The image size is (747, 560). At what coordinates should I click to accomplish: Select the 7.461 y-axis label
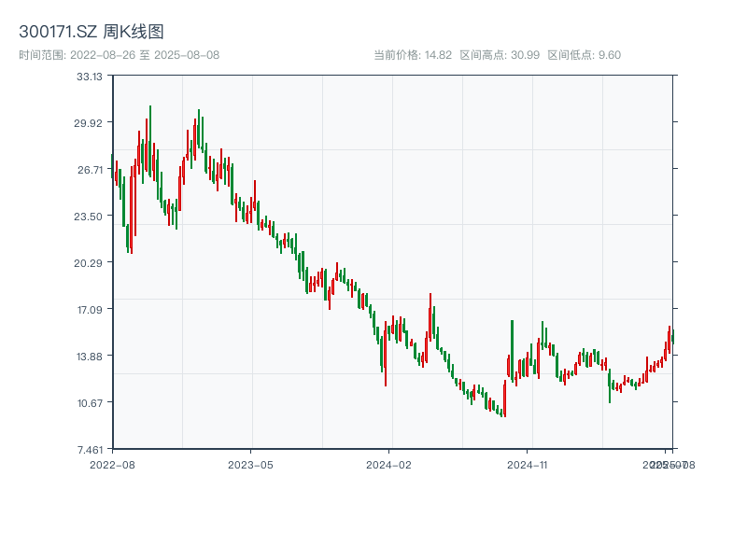pos(90,450)
